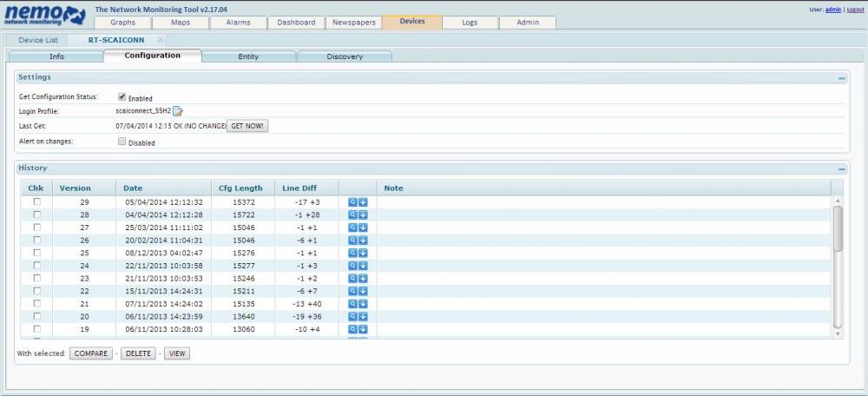Open the Maps main tab
The image size is (868, 396).
tap(181, 23)
